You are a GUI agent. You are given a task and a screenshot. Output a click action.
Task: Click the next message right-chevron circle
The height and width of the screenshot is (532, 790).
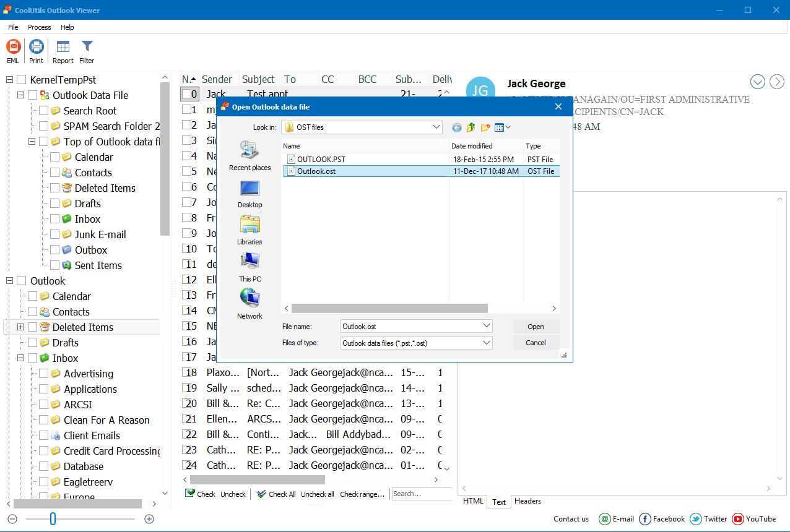pyautogui.click(x=776, y=82)
